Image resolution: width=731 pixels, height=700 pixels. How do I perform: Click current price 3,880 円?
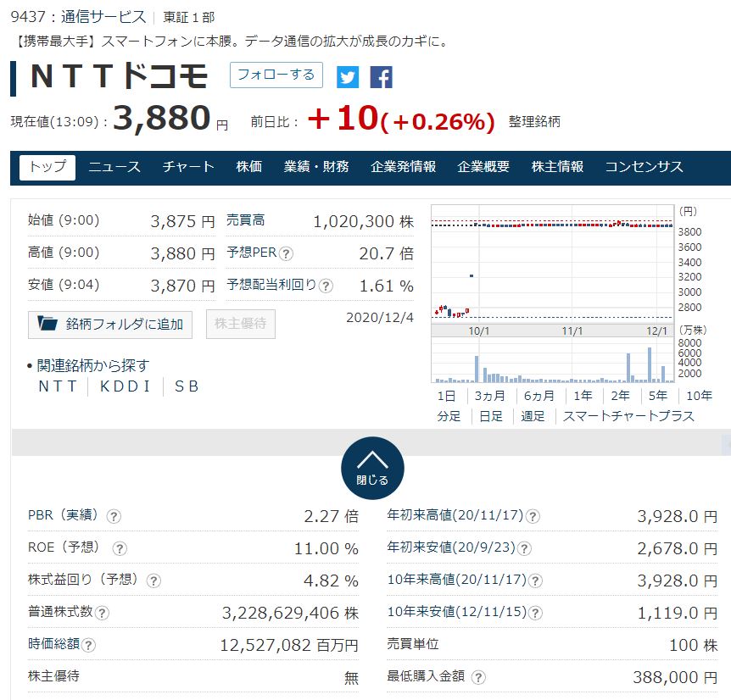click(170, 119)
